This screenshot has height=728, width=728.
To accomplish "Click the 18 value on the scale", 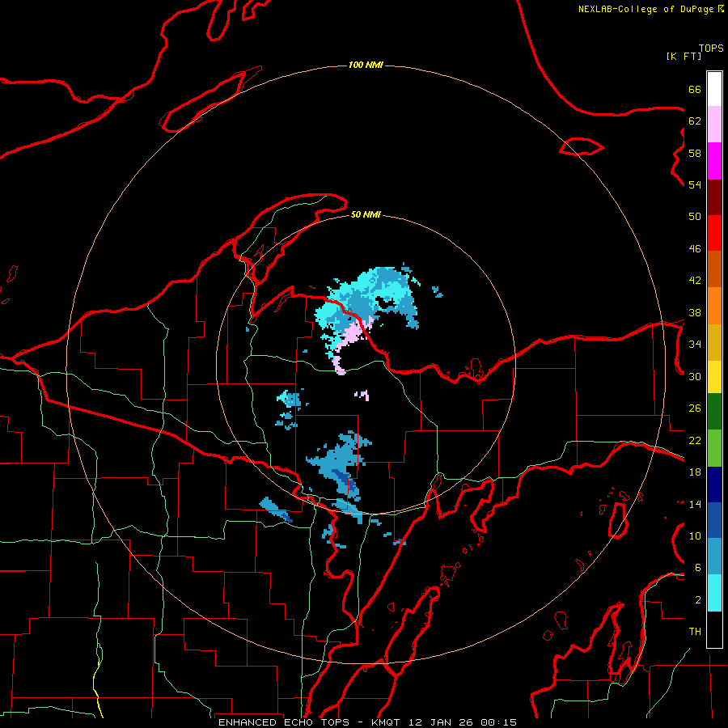I will click(x=695, y=472).
